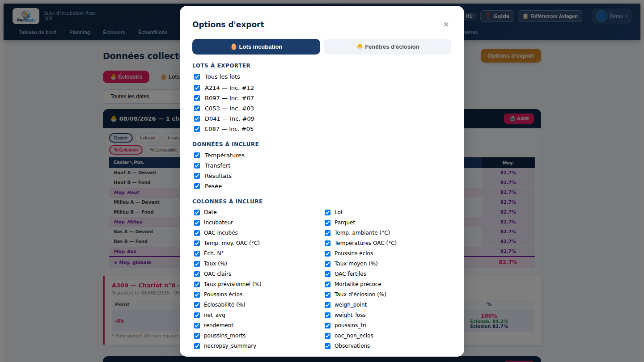Screen dimensions: 644x362
Task: Toggle the Éclosabilité (%) column checkbox
Action: click(197, 305)
